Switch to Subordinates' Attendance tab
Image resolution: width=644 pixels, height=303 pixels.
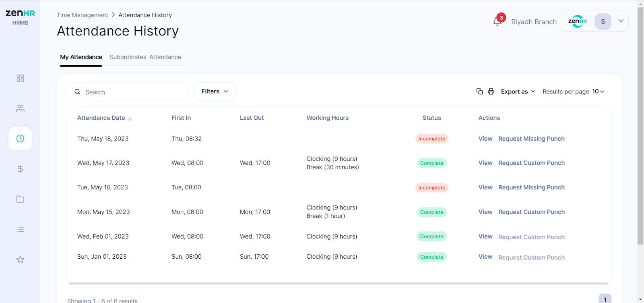145,57
